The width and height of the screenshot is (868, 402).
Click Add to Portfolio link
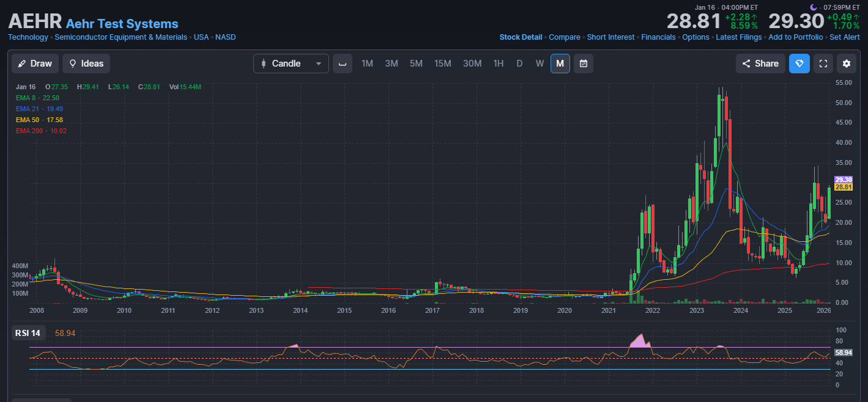coord(796,37)
